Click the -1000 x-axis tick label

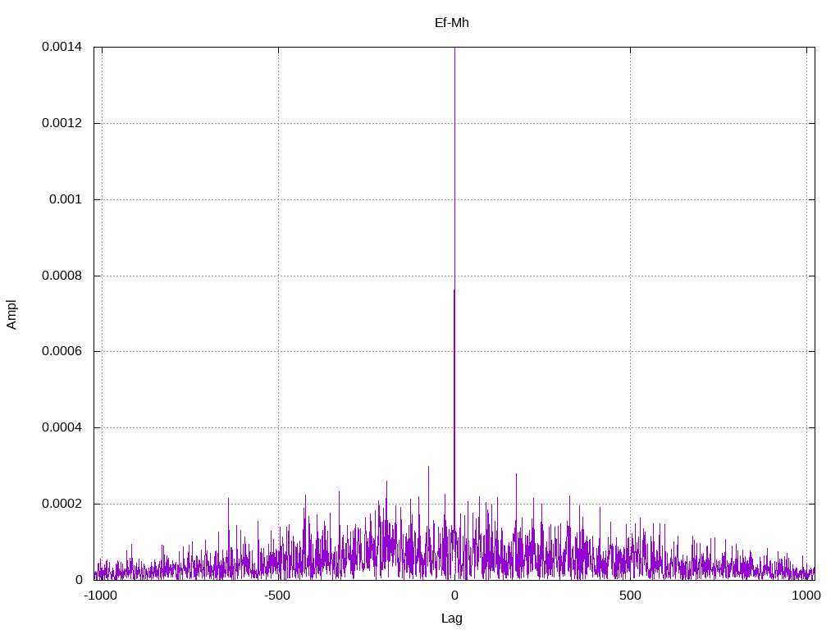pyautogui.click(x=100, y=596)
